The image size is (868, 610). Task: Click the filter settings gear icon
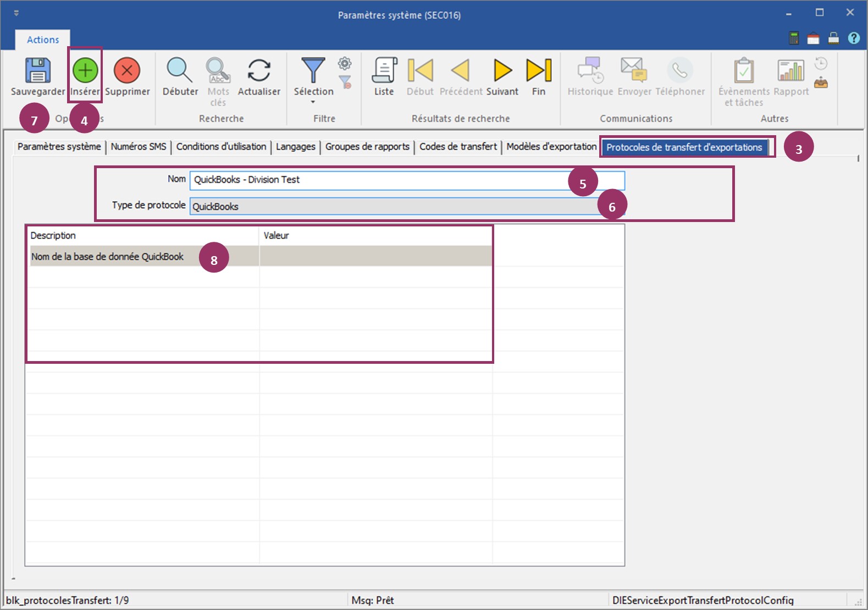pyautogui.click(x=345, y=63)
